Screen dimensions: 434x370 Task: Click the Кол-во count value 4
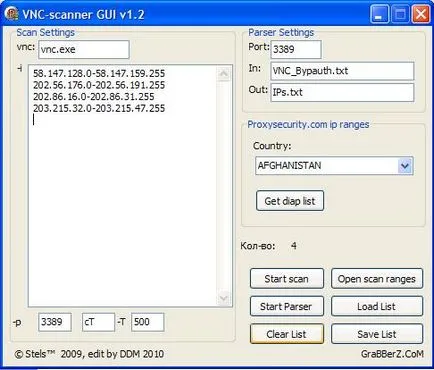pos(294,246)
